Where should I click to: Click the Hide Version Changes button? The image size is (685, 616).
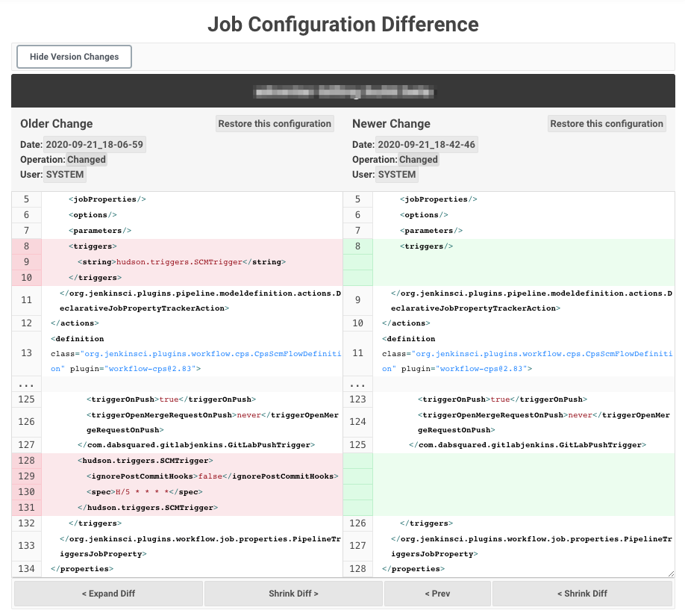[x=74, y=57]
